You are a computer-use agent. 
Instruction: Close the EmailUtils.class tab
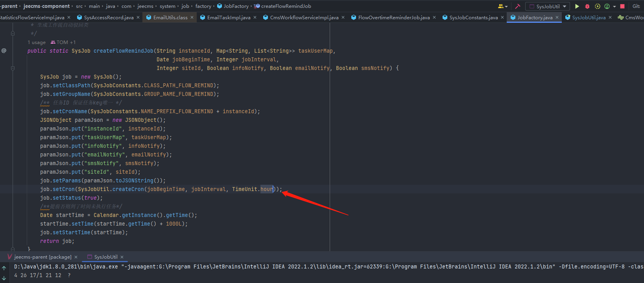point(192,18)
